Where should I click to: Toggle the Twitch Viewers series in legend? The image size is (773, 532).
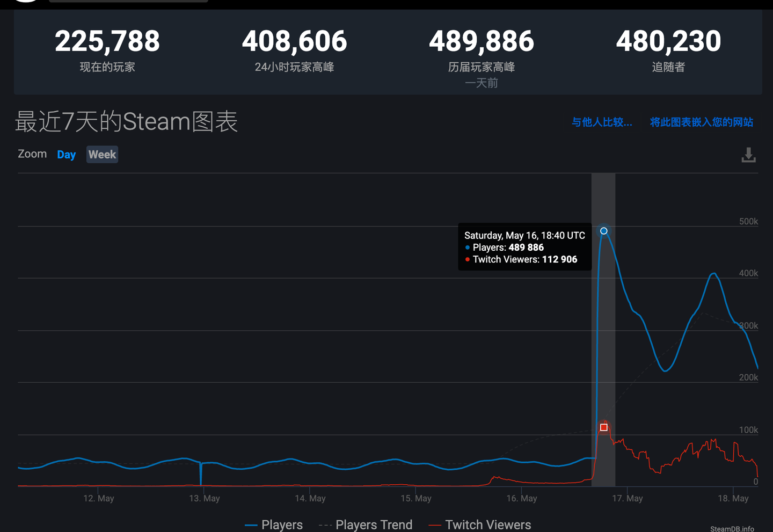[480, 524]
